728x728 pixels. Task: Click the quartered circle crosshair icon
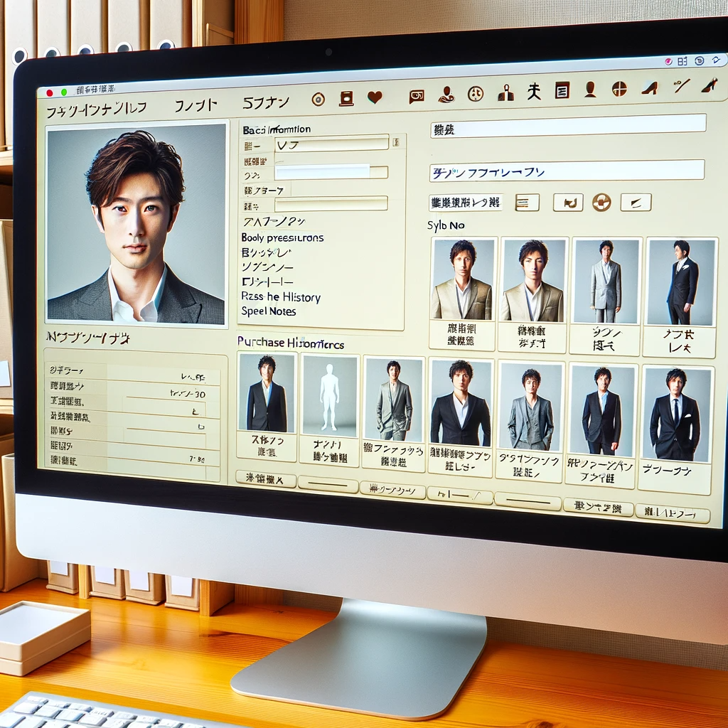[x=619, y=88]
